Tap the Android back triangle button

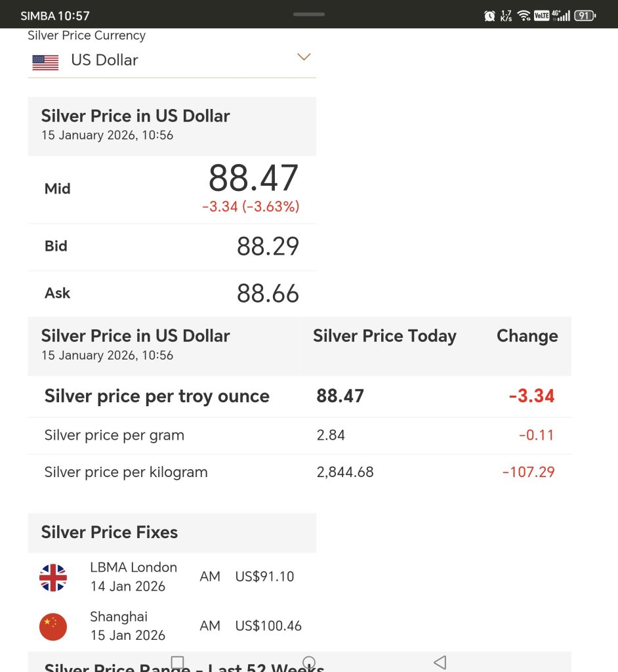pos(440,662)
